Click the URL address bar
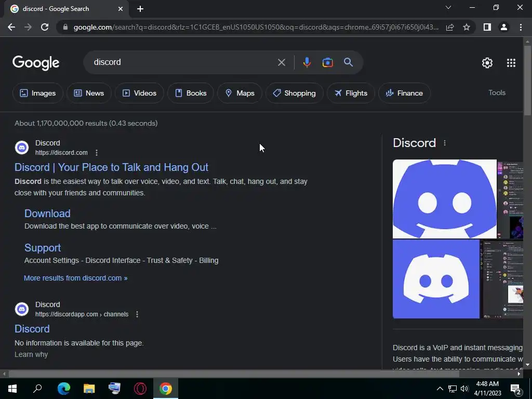 pyautogui.click(x=256, y=27)
